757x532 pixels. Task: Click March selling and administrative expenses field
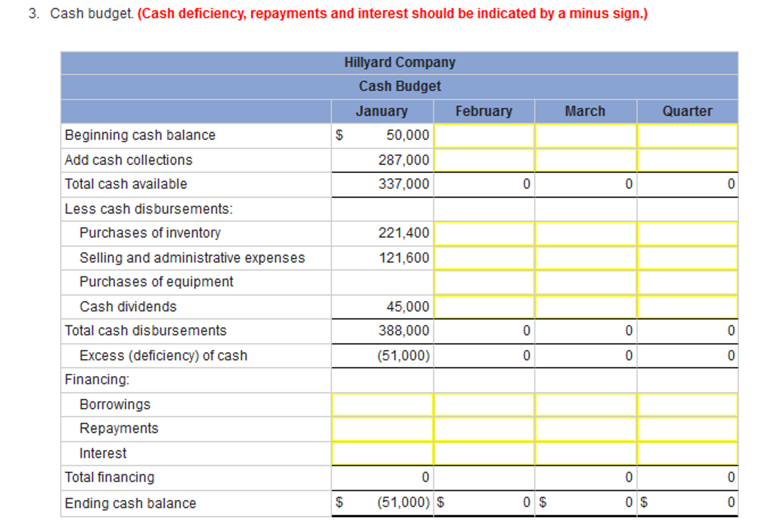[585, 258]
